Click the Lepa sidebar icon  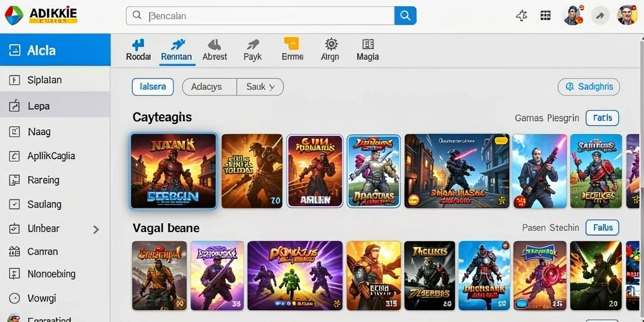coord(14,106)
